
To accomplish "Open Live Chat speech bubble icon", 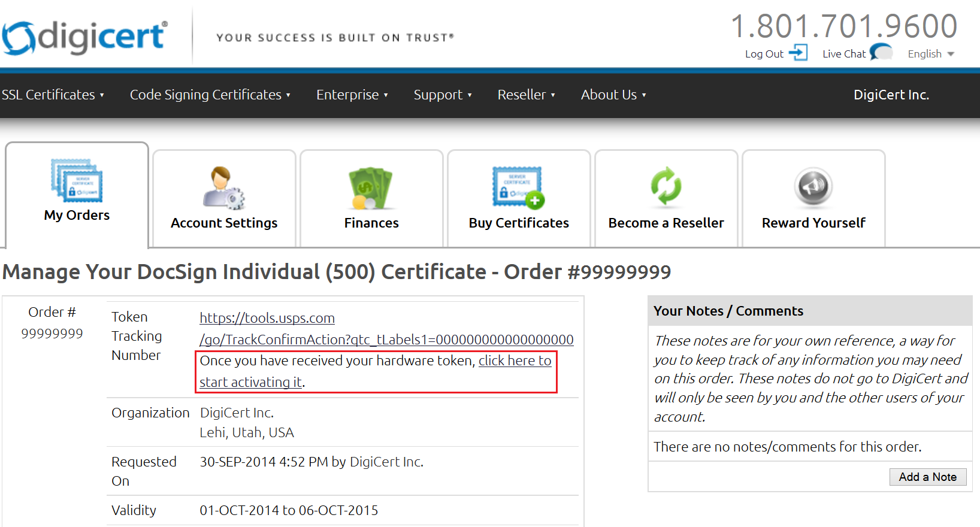I will pos(881,53).
